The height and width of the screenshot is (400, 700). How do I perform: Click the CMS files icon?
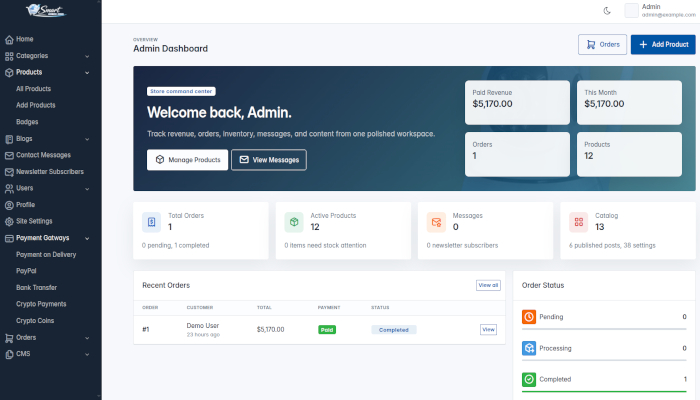(x=9, y=354)
